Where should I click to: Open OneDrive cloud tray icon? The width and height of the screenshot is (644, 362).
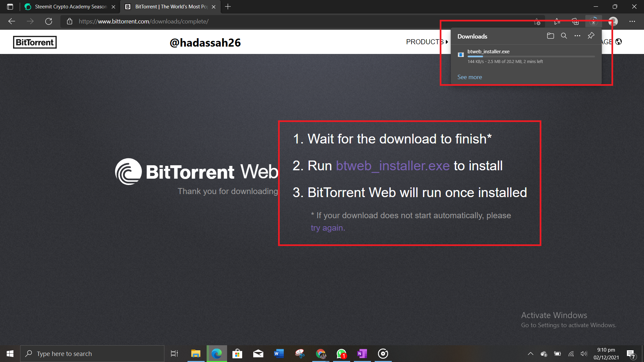[544, 354]
